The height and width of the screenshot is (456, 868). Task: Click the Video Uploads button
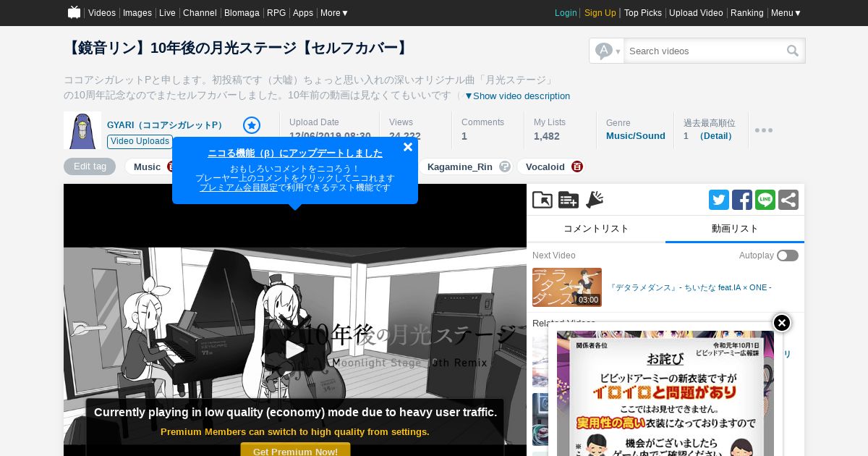tap(140, 141)
